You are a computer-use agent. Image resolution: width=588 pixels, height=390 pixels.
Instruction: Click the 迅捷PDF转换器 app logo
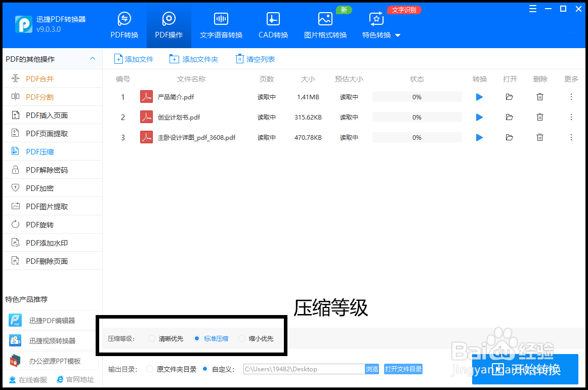click(24, 24)
